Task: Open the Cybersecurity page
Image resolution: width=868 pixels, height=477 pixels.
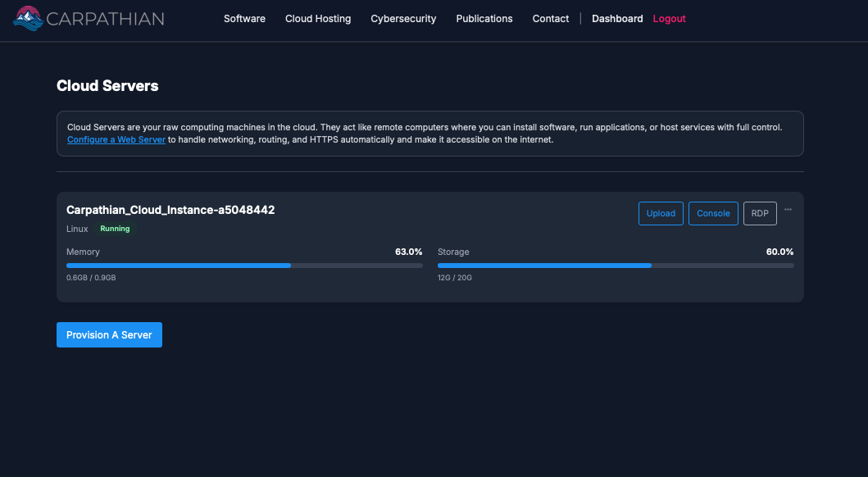Action: pyautogui.click(x=403, y=18)
